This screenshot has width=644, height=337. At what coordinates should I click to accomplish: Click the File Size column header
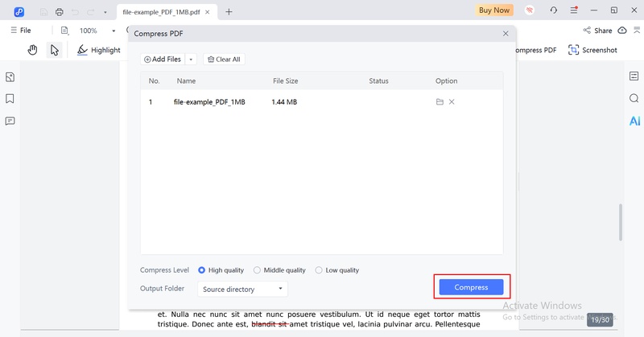(286, 81)
